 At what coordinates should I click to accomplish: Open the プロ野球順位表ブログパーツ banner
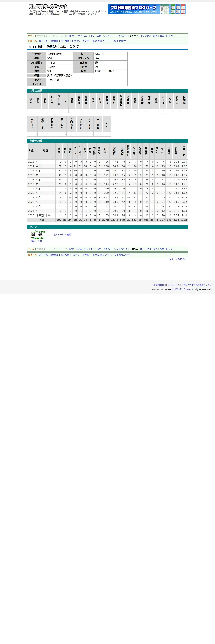147,9
